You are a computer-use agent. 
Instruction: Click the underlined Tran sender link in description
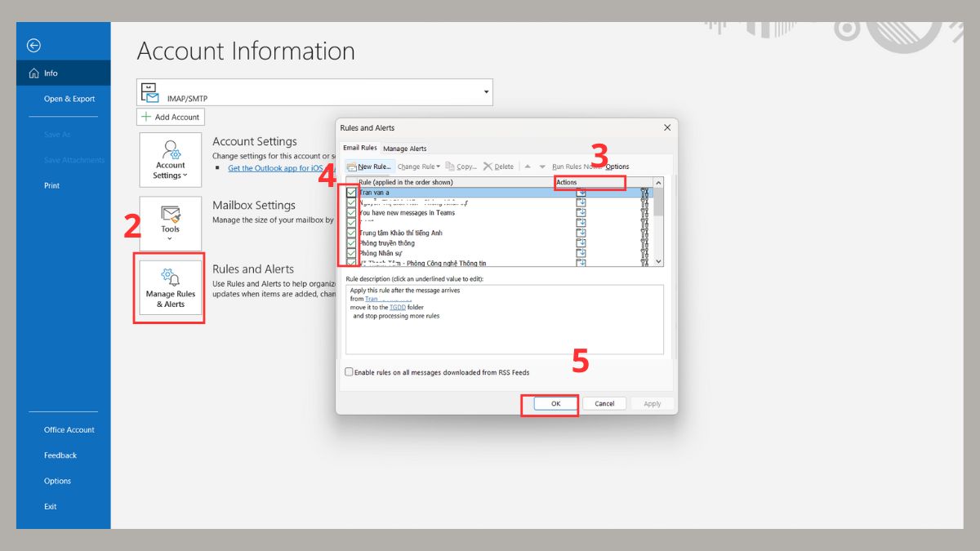pos(388,299)
